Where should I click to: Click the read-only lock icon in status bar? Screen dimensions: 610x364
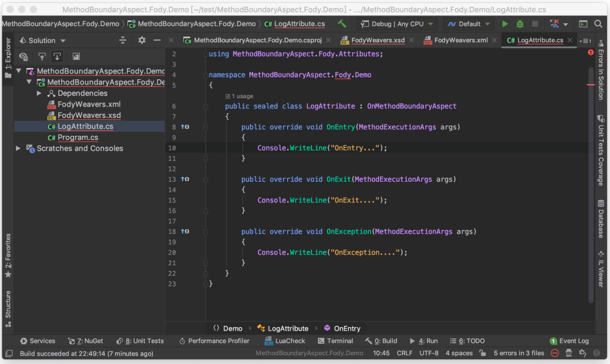(x=483, y=353)
